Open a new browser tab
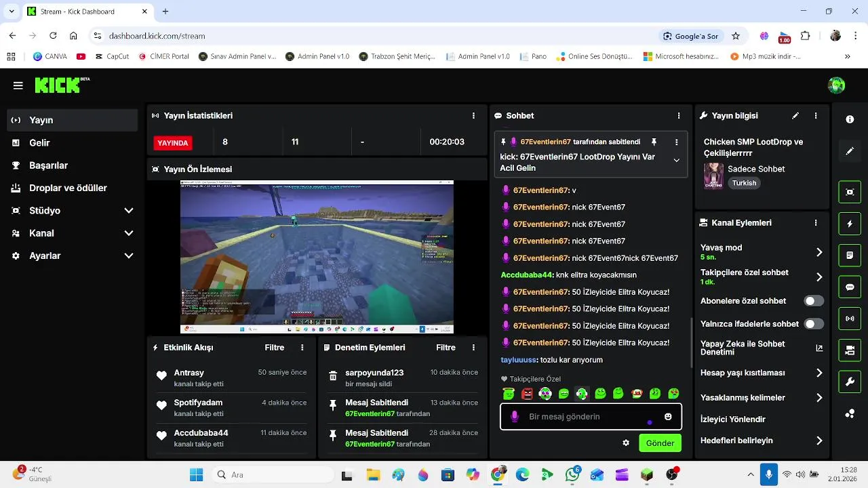 pos(165,12)
